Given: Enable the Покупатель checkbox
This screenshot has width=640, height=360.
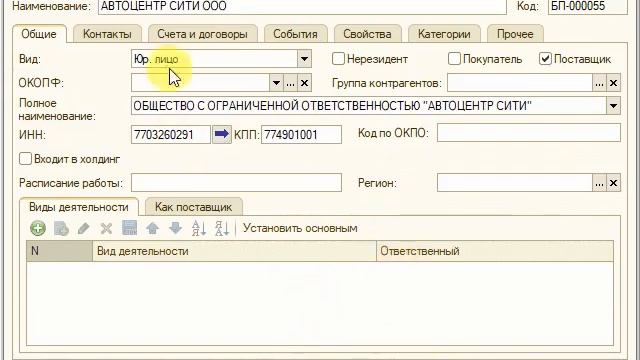Looking at the screenshot, I should tap(454, 59).
